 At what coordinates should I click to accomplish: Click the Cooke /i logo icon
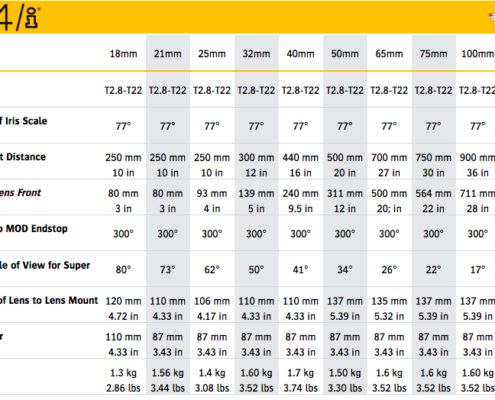(x=19, y=17)
